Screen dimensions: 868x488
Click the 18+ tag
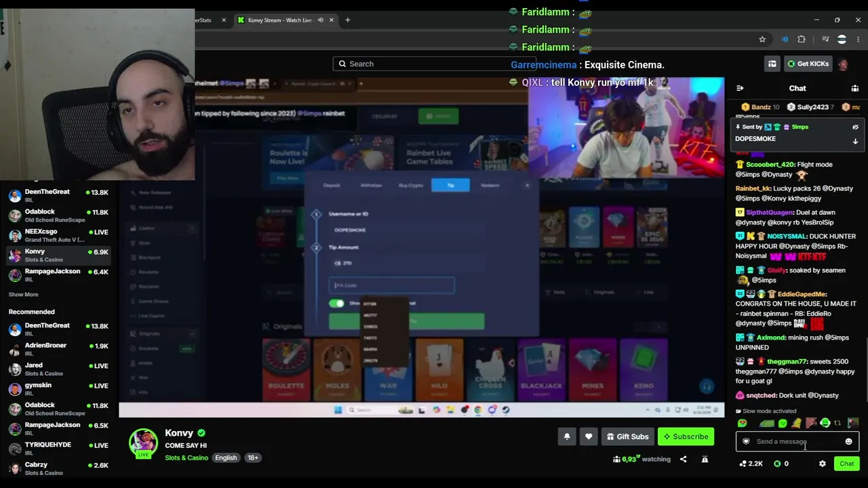click(252, 457)
